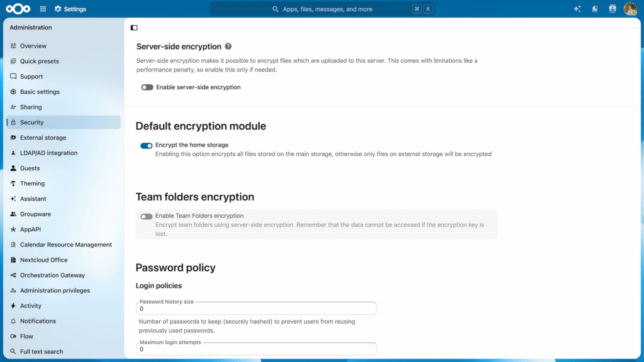Click the Administration sidebar heading
The image size is (644, 362).
point(31,28)
